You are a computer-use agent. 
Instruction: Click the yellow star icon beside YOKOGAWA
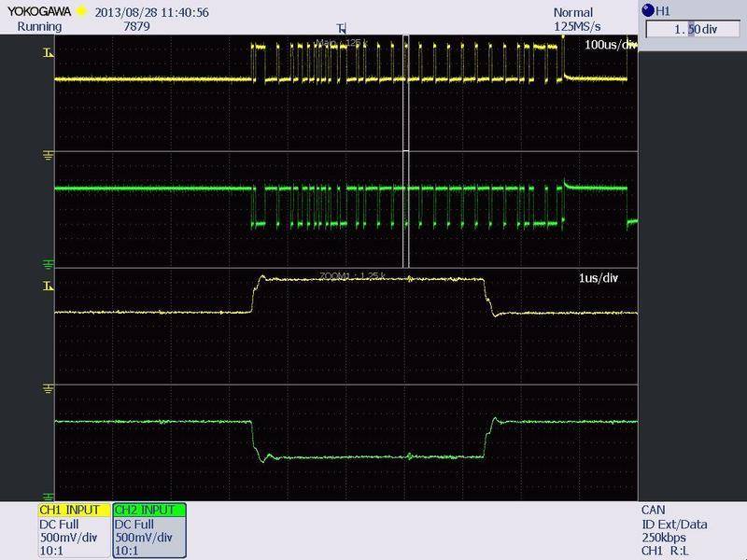pos(82,12)
